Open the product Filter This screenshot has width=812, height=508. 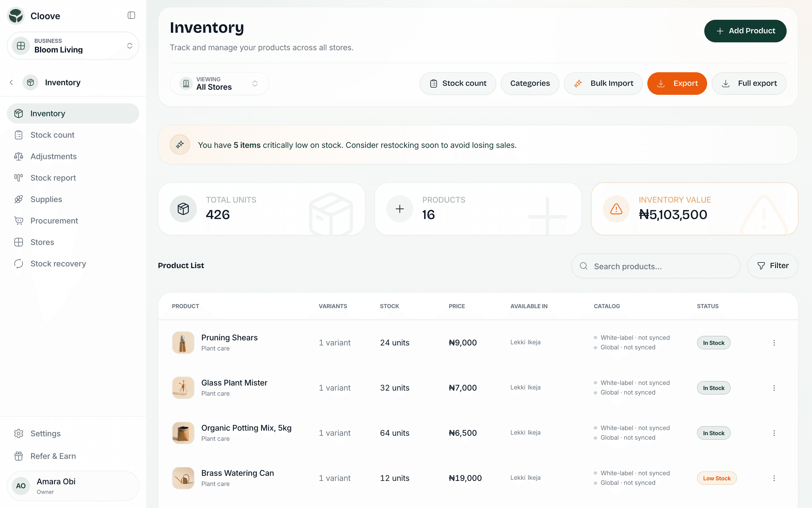[773, 266]
